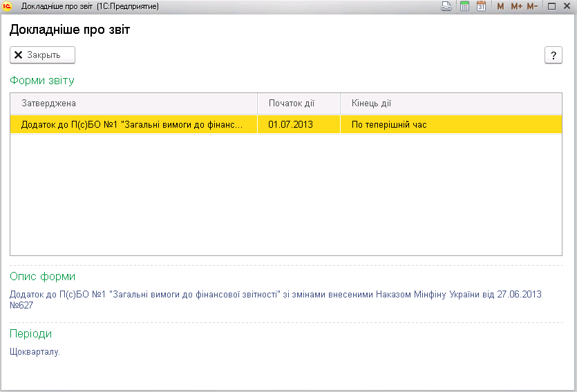
Task: Maximize the Докладніше про звіт window
Action: pos(551,6)
